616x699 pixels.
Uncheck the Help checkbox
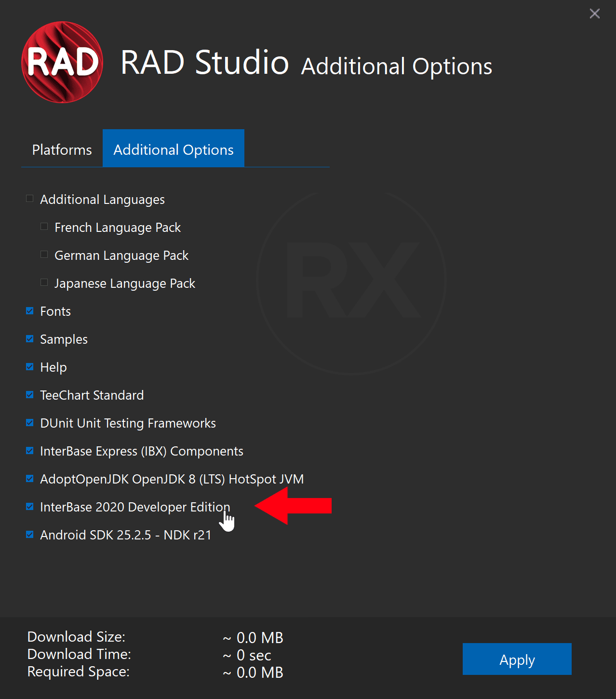click(29, 366)
